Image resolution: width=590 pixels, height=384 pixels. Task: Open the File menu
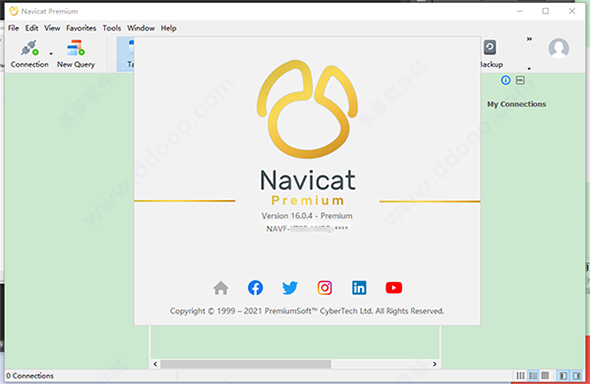pyautogui.click(x=13, y=28)
